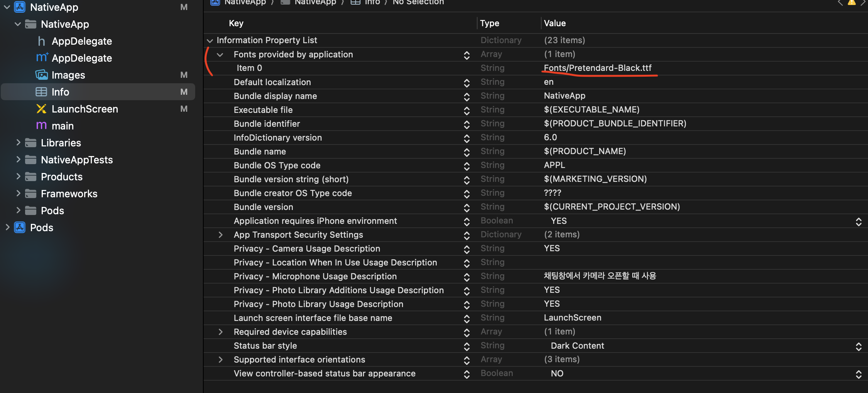Viewport: 868px width, 393px height.
Task: Expand the Libraries group
Action: pyautogui.click(x=18, y=143)
